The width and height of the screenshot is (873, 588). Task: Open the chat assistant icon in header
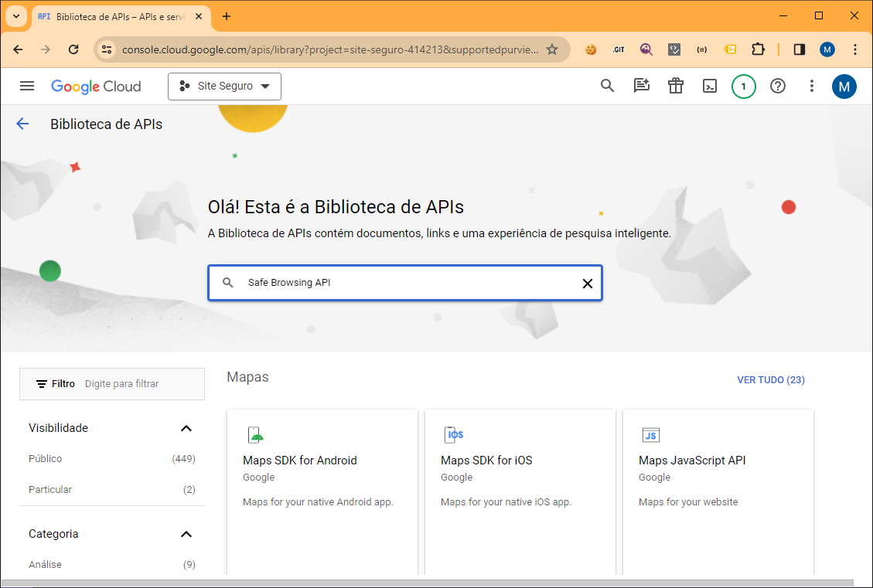point(641,86)
